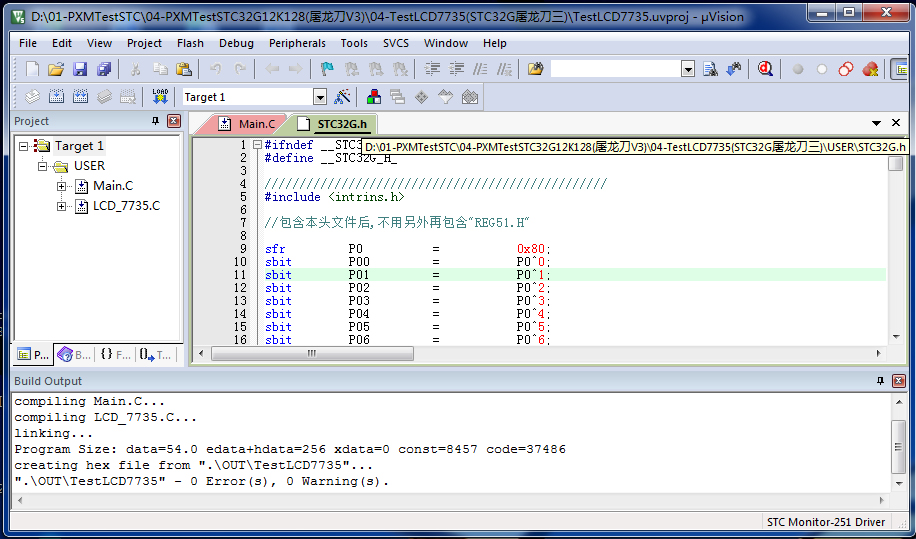Close the Project panel
916x539 pixels.
[x=173, y=121]
